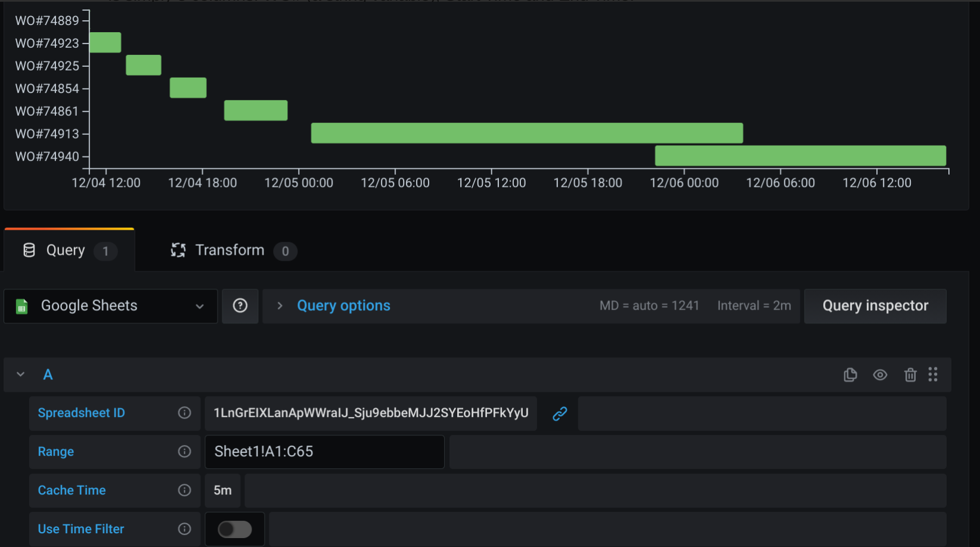This screenshot has width=980, height=547.
Task: Click the query label A
Action: (x=48, y=375)
